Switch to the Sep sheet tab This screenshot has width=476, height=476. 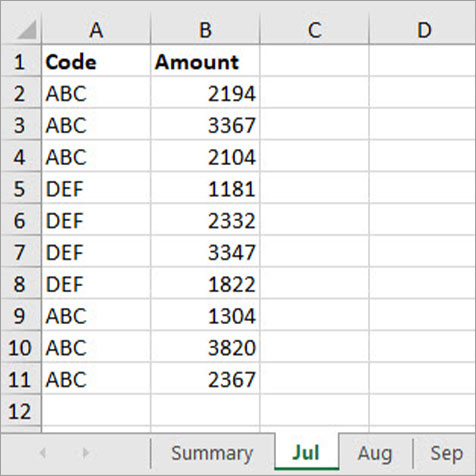[x=446, y=453]
